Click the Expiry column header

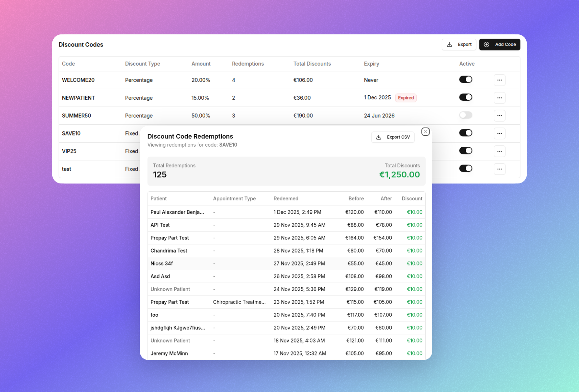371,64
